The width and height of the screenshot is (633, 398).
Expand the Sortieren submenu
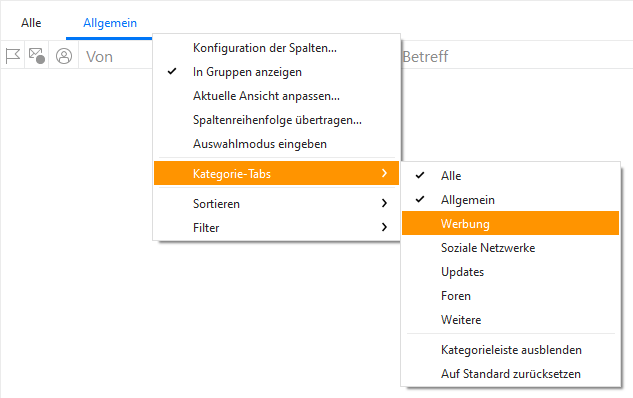tap(277, 204)
